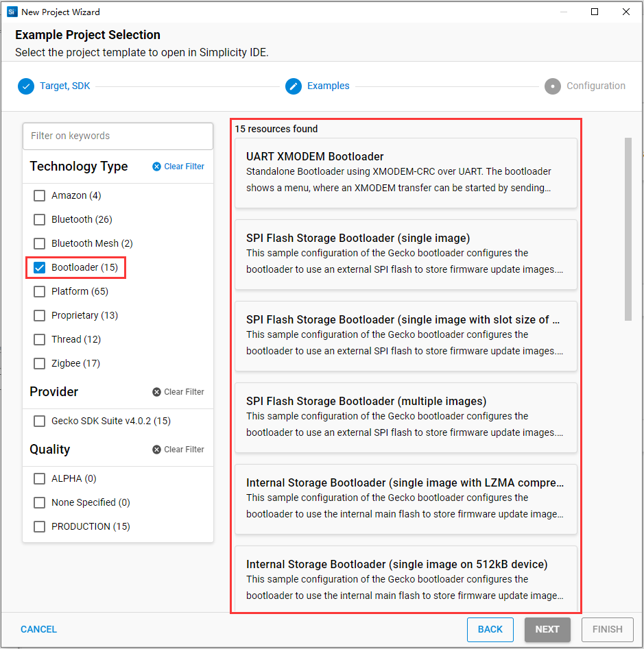Click the Examples pencil step icon
Viewport: 644px width, 649px height.
[294, 86]
